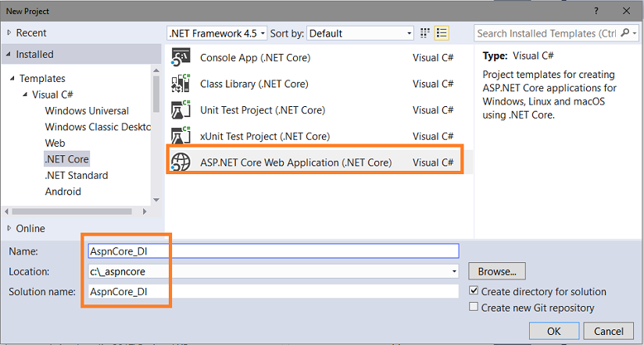Image resolution: width=644 pixels, height=345 pixels.
Task: Click tree horizontal scrollbar right arrow
Action: tap(145, 212)
